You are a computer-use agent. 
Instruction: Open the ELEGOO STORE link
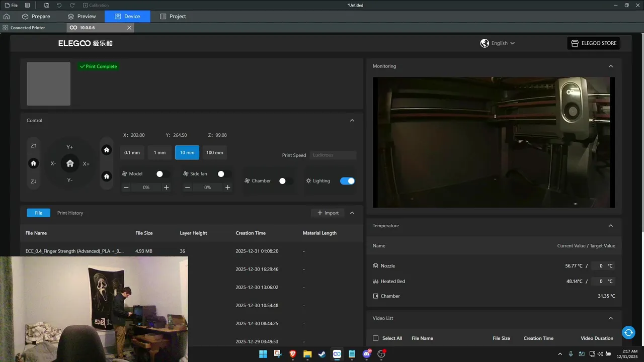click(x=593, y=43)
